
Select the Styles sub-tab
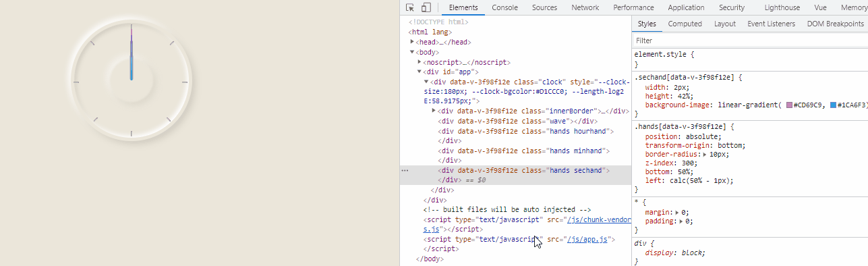[647, 24]
